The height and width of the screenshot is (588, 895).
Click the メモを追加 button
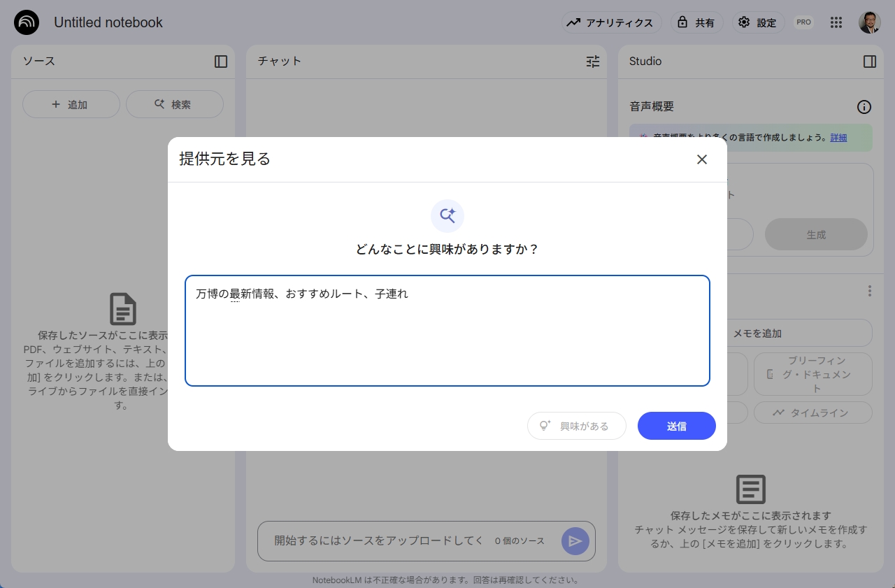tap(757, 333)
